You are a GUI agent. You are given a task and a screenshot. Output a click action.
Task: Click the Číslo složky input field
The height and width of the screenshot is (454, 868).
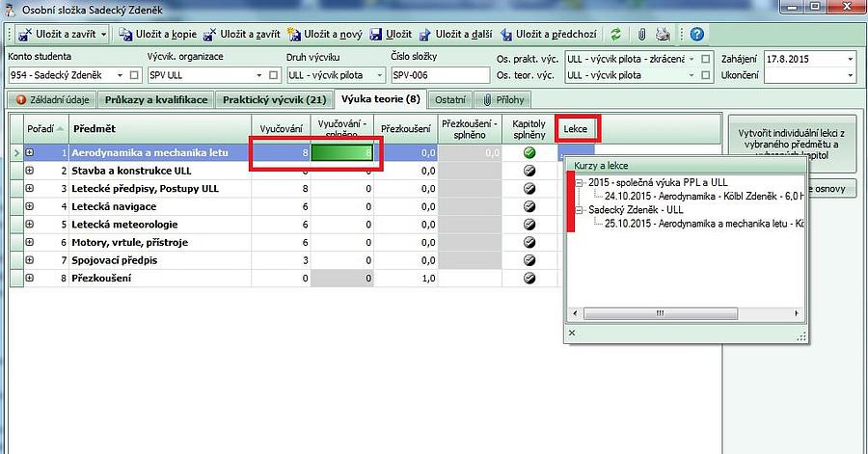point(437,75)
